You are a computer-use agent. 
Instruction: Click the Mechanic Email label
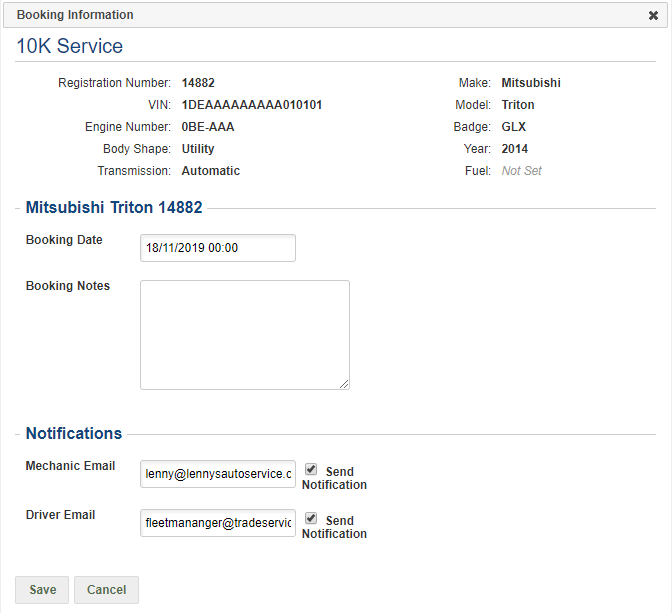[x=70, y=466]
